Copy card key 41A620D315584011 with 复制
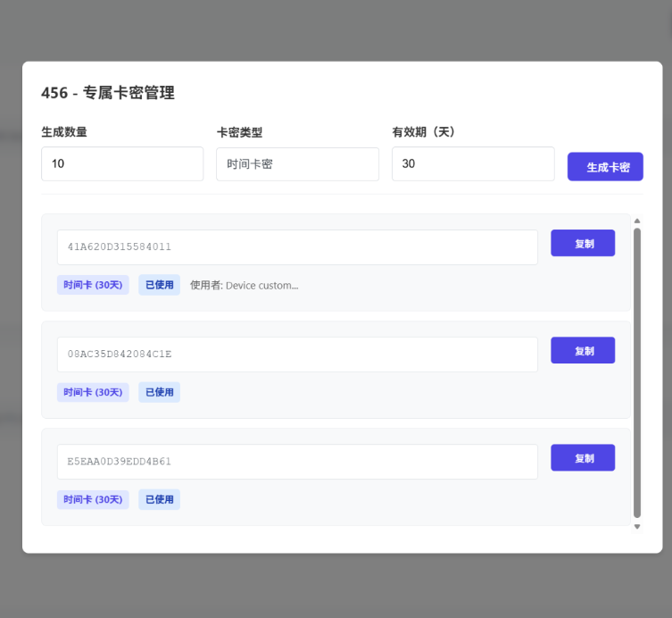This screenshot has height=618, width=672. pos(583,244)
